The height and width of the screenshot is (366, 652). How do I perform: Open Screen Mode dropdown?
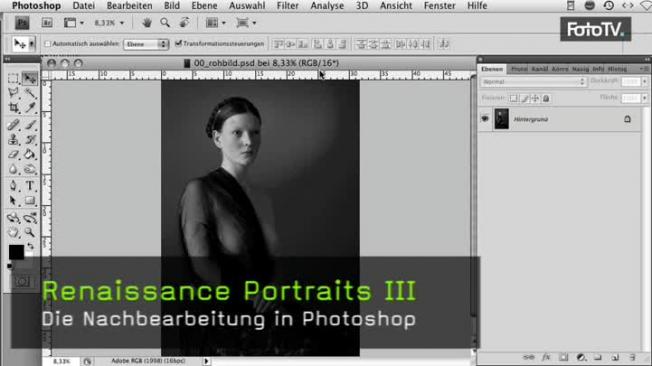(x=246, y=23)
